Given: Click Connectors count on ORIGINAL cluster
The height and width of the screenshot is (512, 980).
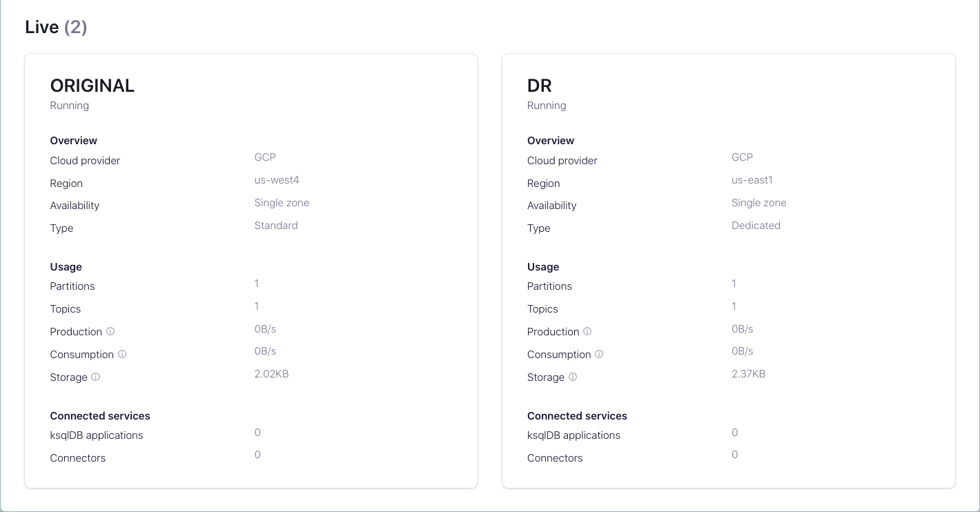Looking at the screenshot, I should 257,455.
